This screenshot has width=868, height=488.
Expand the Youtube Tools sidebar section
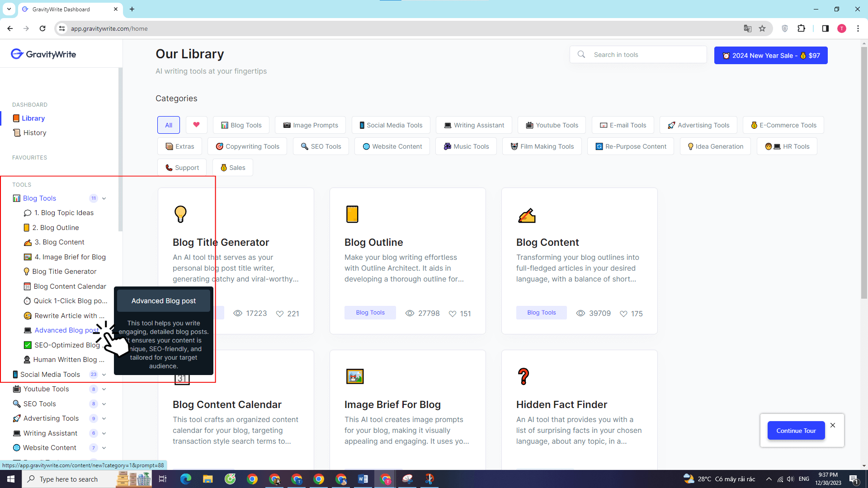pos(104,389)
